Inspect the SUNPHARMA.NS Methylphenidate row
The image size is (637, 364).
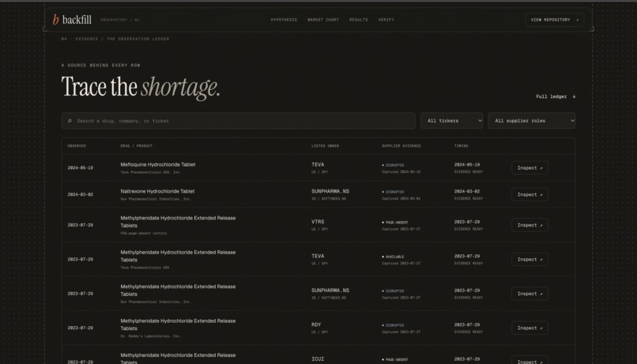point(530,294)
